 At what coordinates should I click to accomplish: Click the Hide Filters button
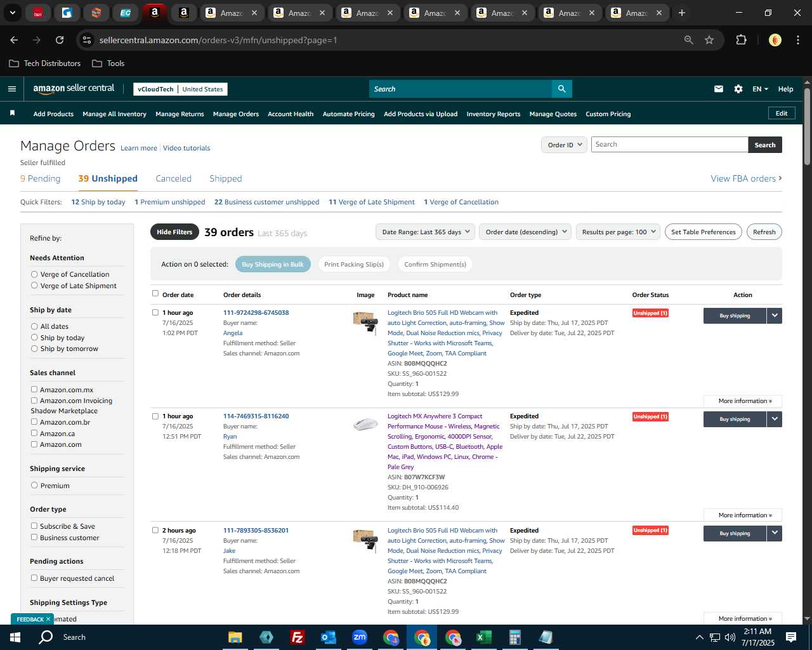tap(174, 232)
